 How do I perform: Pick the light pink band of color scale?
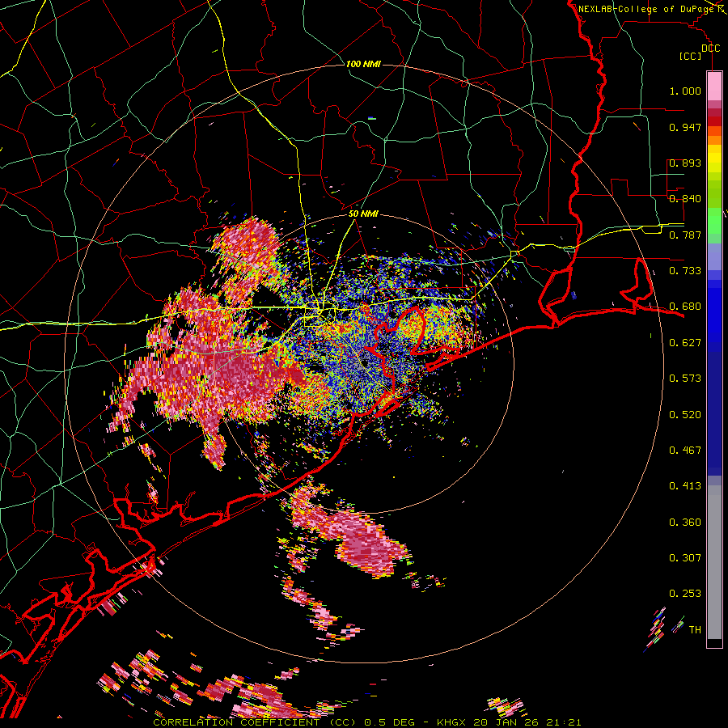tap(714, 86)
